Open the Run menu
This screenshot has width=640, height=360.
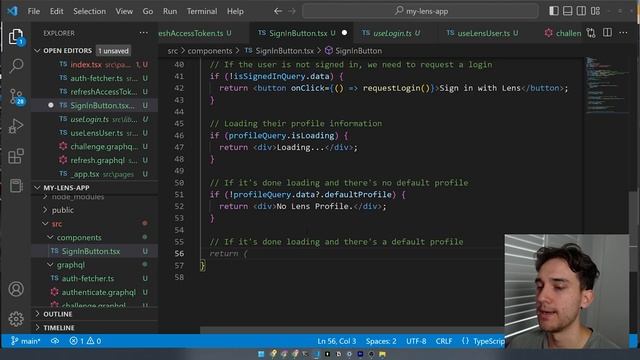[170, 11]
